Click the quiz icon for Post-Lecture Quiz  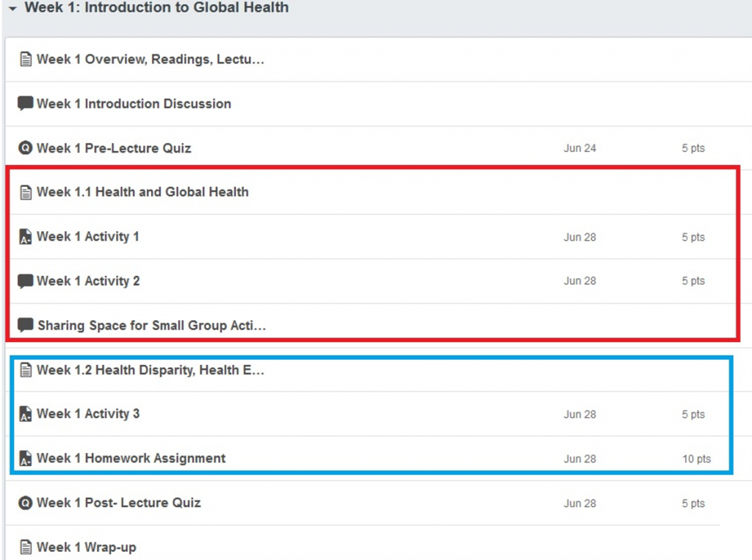[26, 503]
